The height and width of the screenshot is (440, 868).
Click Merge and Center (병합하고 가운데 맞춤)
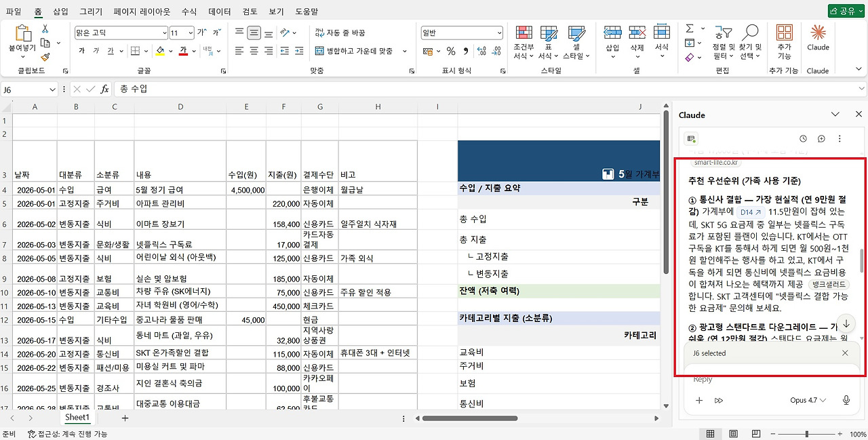[x=355, y=51]
